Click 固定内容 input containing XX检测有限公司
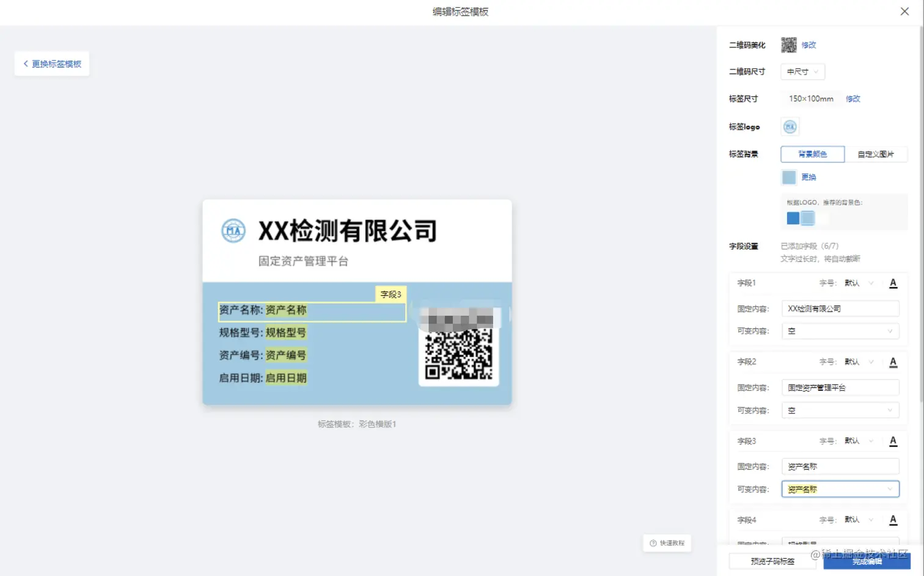The width and height of the screenshot is (924, 576). tap(840, 308)
